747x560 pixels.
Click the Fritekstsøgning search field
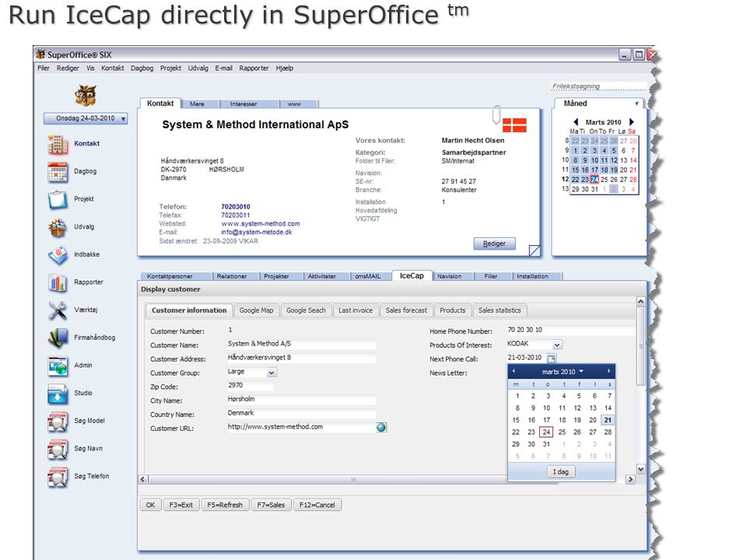pos(599,86)
